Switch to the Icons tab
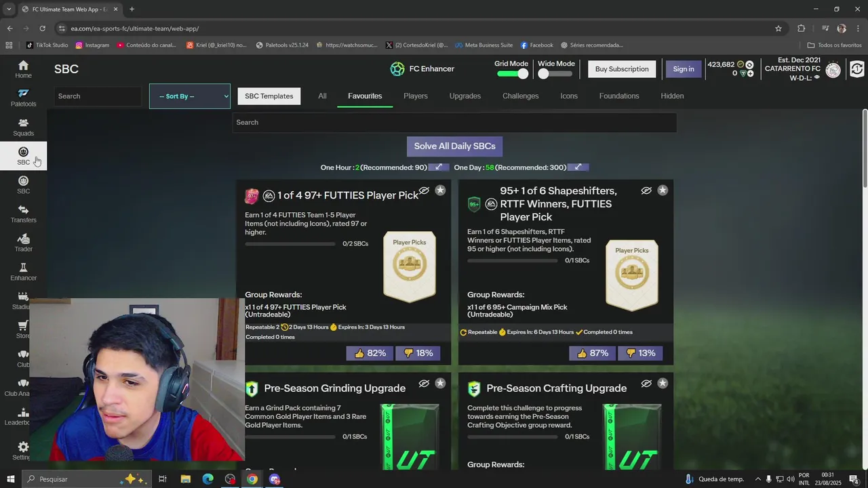This screenshot has height=488, width=868. click(569, 96)
